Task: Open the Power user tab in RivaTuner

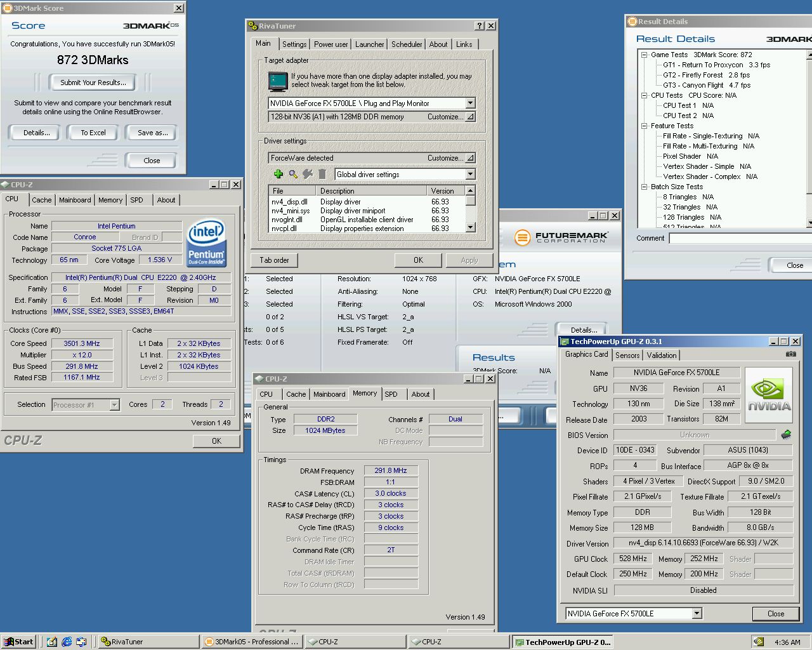Action: click(x=331, y=44)
